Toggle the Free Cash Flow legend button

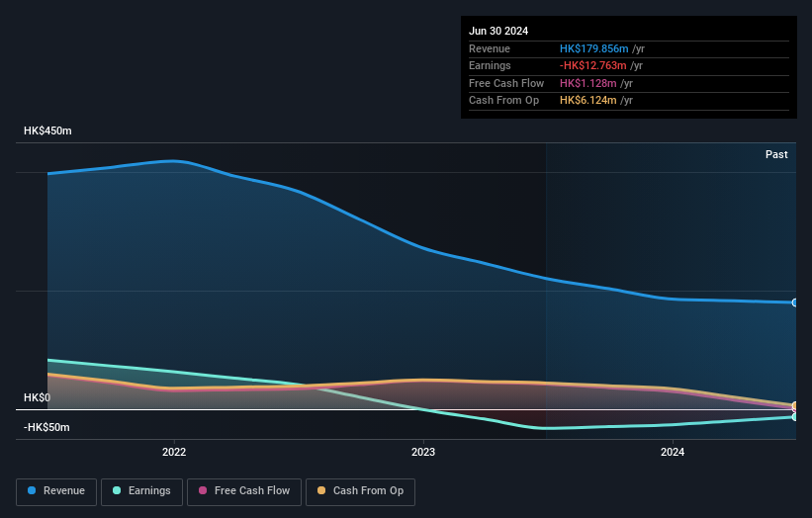point(244,491)
